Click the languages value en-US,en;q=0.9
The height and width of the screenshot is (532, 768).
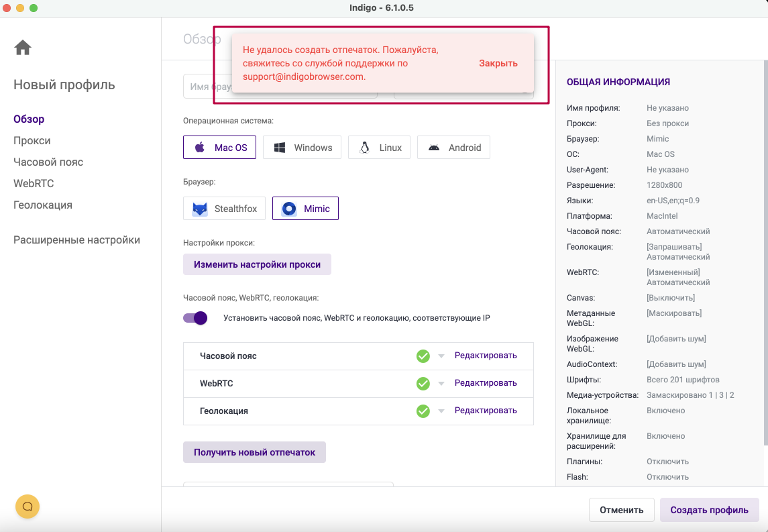pyautogui.click(x=673, y=201)
